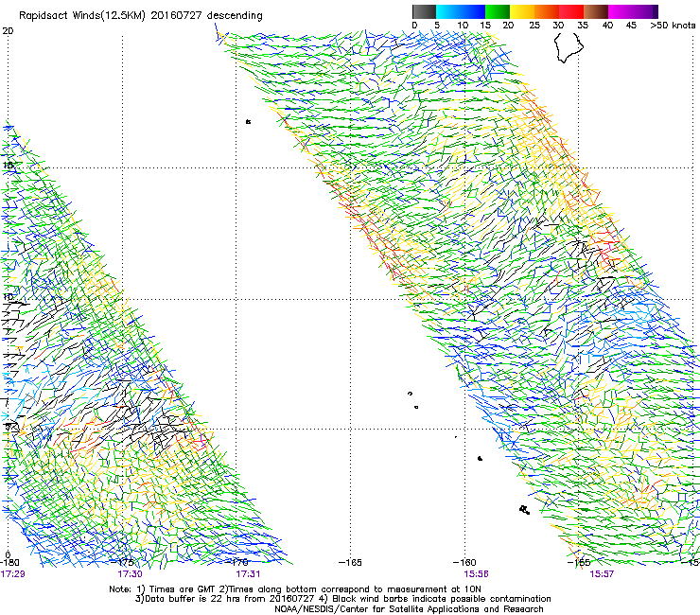
Task: Click the '-165' longitude axis label
Action: click(x=350, y=562)
